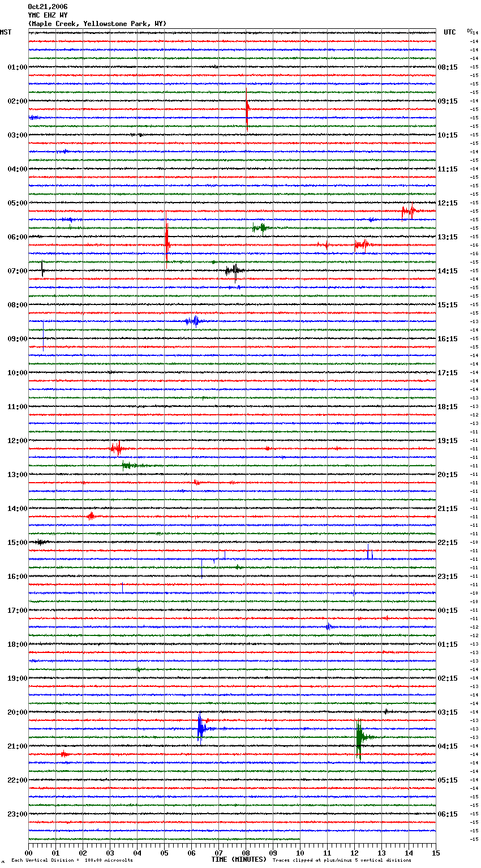Image resolution: width=481 pixels, height=868 pixels.
Task: Click the 03:15 UTC time label
Action: pos(448,712)
